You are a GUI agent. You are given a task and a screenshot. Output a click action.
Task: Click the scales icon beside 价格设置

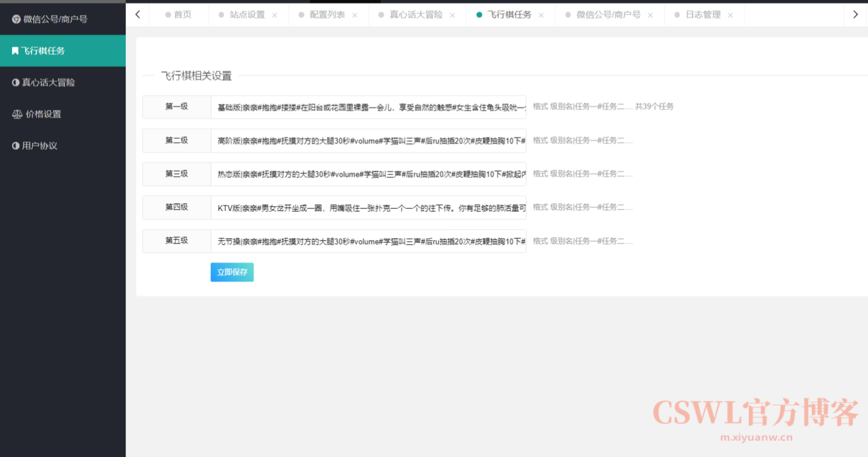coord(17,114)
